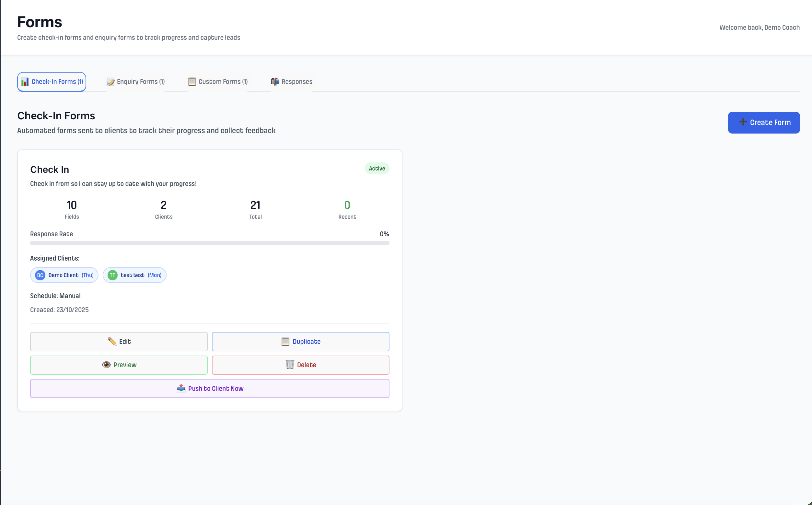Image resolution: width=812 pixels, height=505 pixels.
Task: Toggle the Active status badge
Action: pyautogui.click(x=377, y=168)
